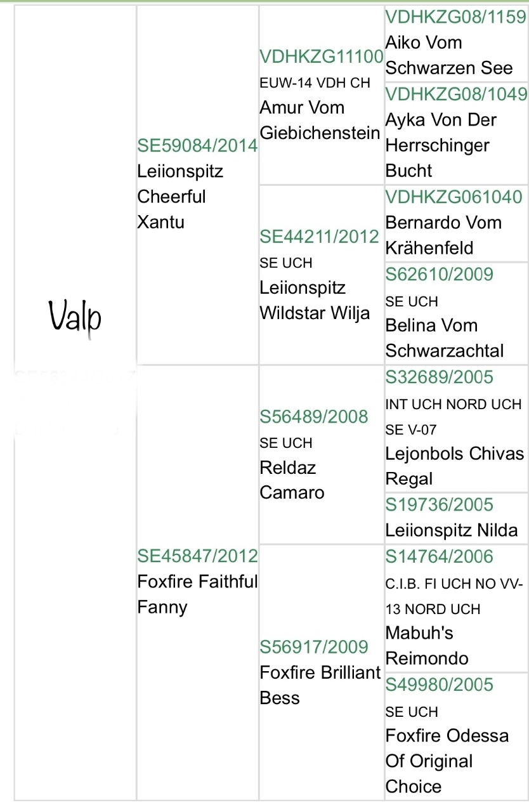Open S62610/2009 Belina Vom Schwarzachtal link

pyautogui.click(x=439, y=274)
